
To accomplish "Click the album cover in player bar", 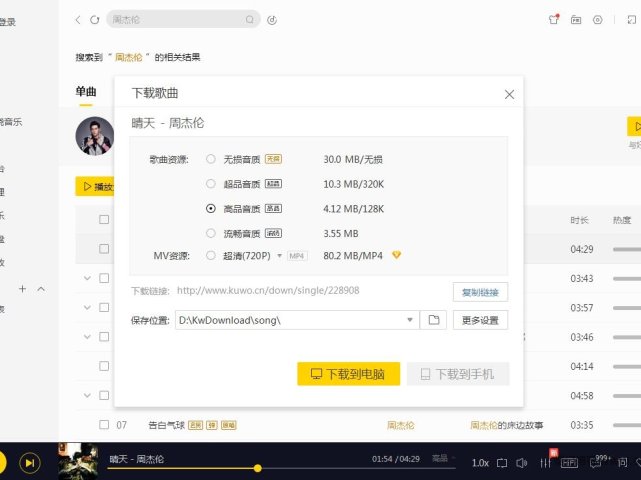I will (78, 461).
